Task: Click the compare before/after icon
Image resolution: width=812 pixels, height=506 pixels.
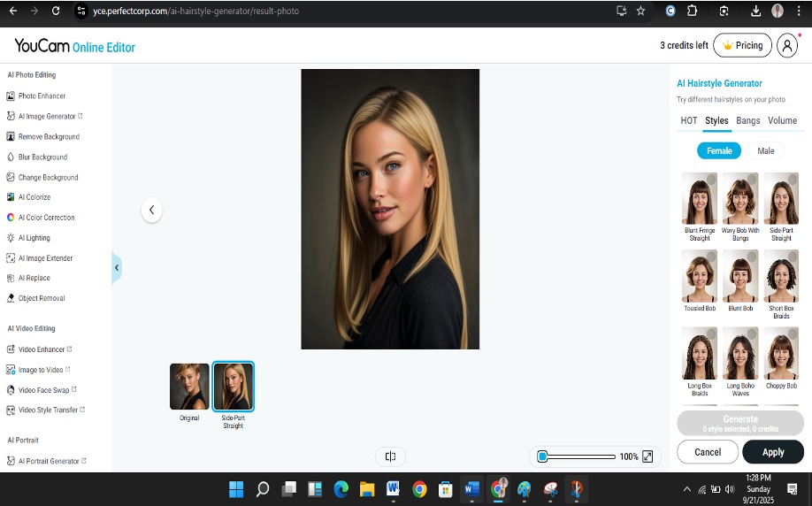Action: pos(390,456)
